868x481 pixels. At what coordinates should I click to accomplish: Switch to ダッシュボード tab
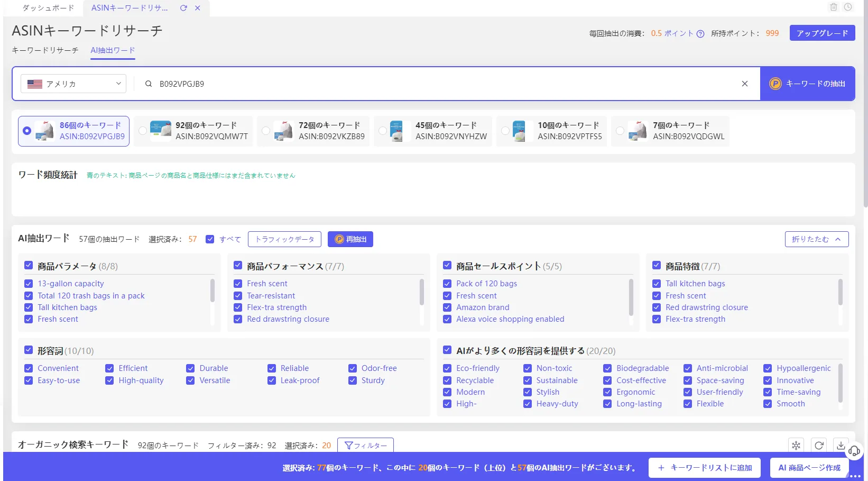click(x=48, y=8)
